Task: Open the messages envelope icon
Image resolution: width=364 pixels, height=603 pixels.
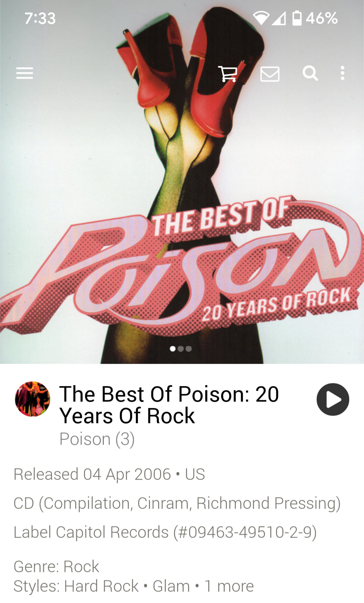Action: click(x=270, y=74)
